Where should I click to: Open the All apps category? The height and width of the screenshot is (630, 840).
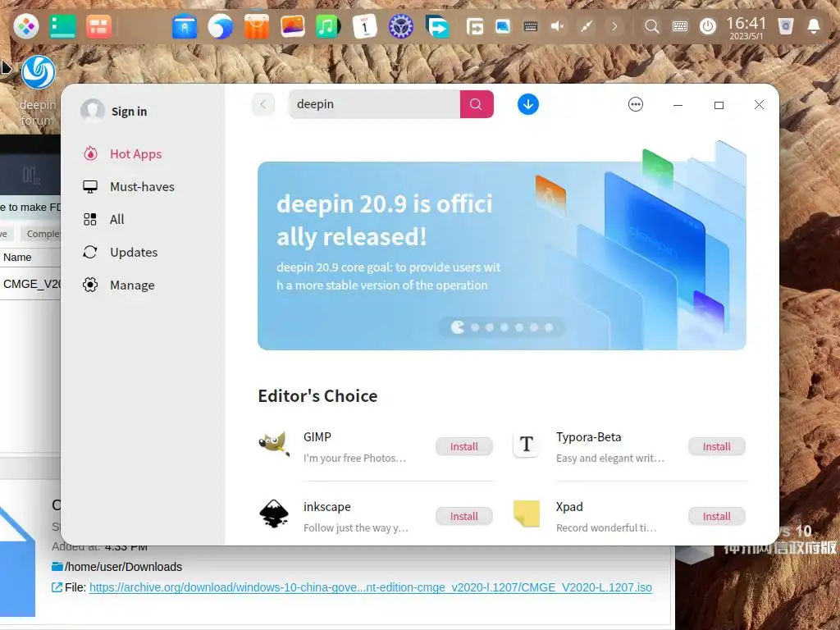(x=116, y=219)
